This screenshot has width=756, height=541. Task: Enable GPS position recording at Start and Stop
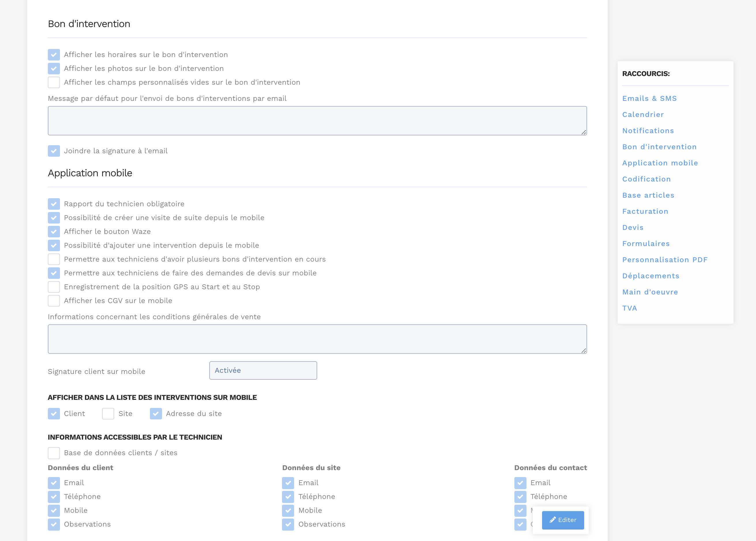[54, 287]
